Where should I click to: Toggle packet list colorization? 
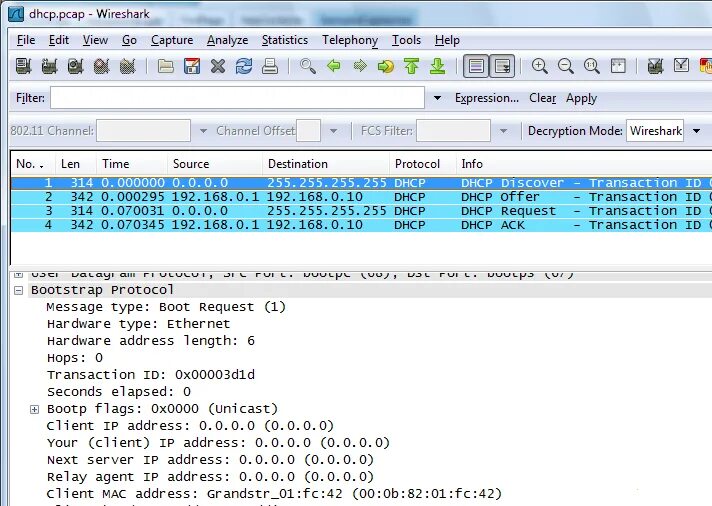tap(475, 66)
